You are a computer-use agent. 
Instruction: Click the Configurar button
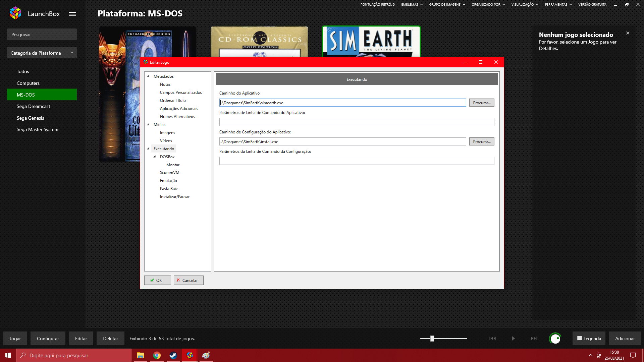(48, 339)
